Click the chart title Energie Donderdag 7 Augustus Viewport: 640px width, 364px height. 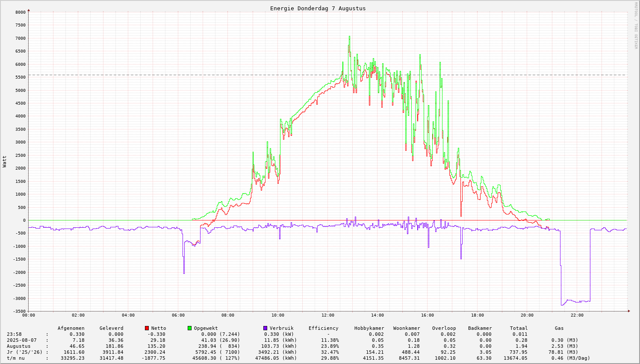[318, 9]
